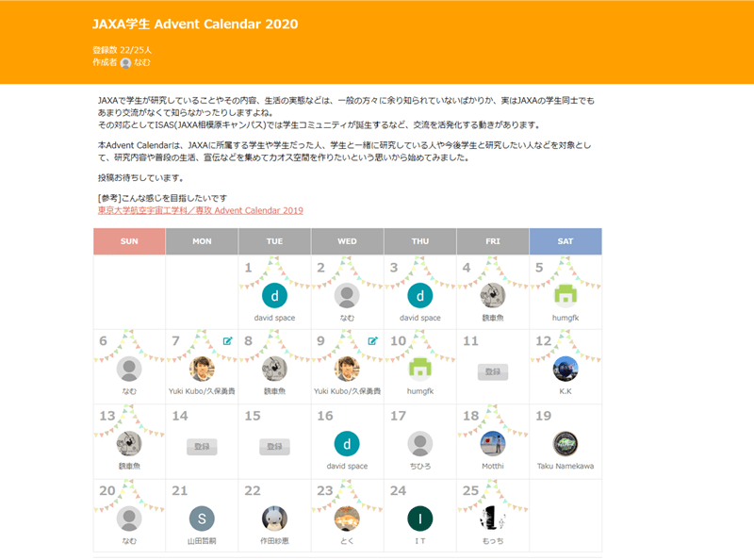Click the date number 11
The height and width of the screenshot is (560, 754).
coord(470,341)
